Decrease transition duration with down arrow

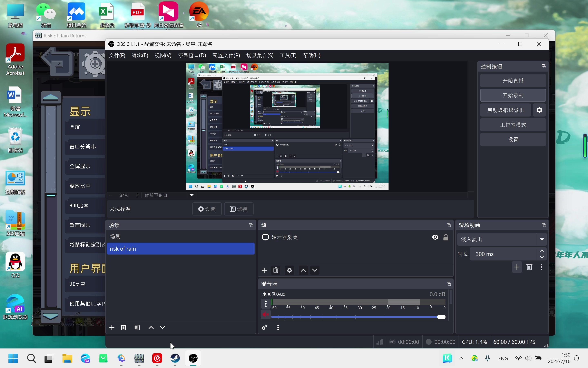tap(542, 257)
